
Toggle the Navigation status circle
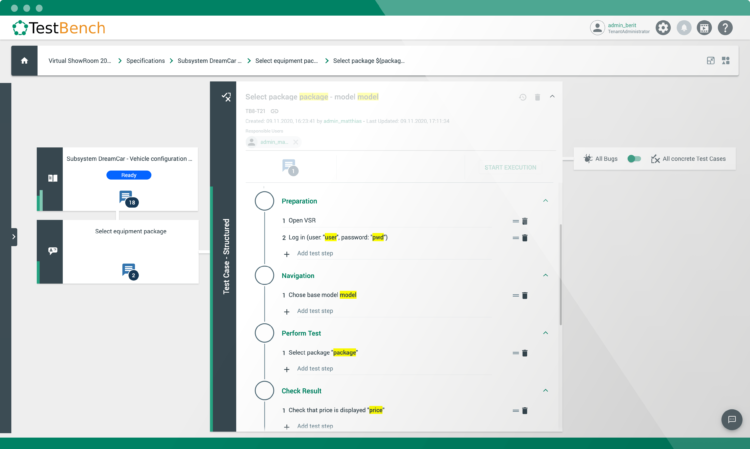tap(265, 275)
